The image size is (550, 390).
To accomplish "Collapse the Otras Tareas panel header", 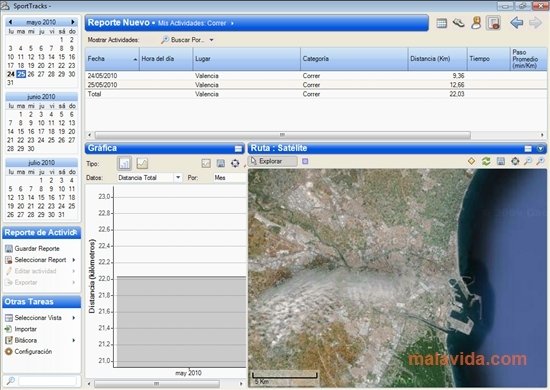I will coord(41,302).
